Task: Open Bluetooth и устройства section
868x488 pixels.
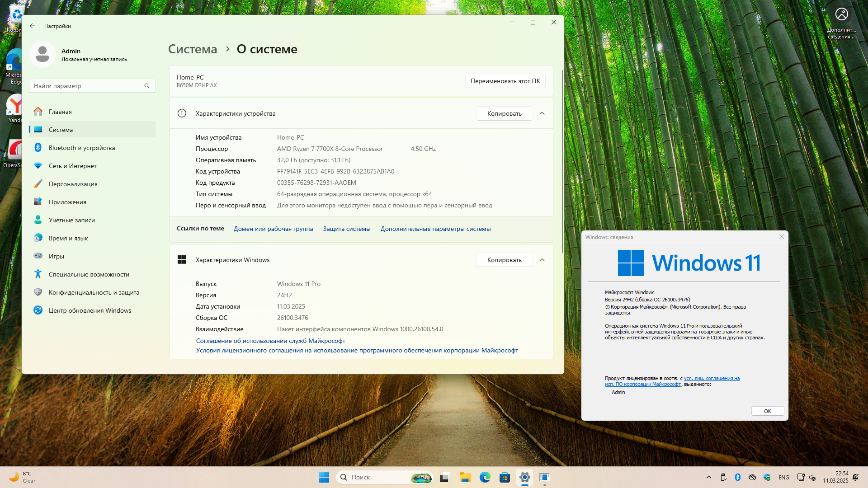Action: tap(82, 148)
